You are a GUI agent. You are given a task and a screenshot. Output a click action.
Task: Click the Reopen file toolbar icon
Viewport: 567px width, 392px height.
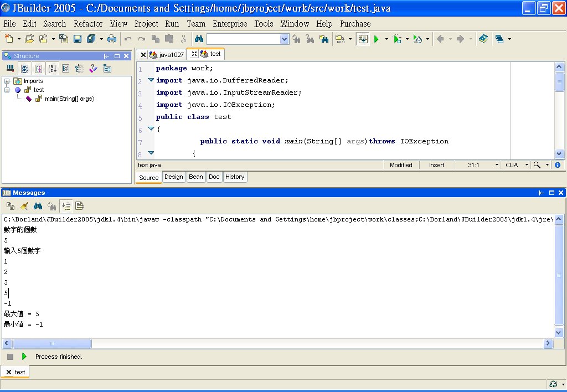[43, 39]
